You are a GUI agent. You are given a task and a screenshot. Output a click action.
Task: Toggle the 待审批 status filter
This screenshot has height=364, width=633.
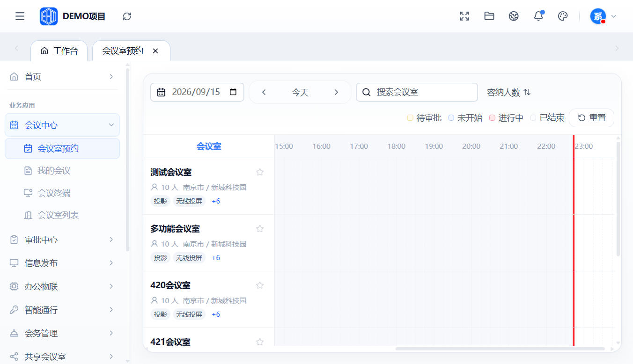[424, 118]
